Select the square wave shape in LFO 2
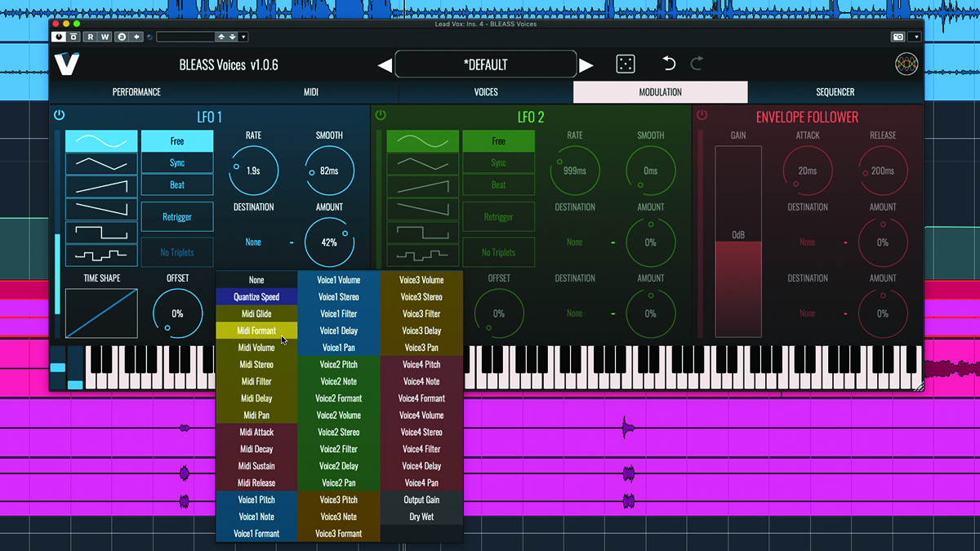This screenshot has height=551, width=980. pyautogui.click(x=422, y=232)
